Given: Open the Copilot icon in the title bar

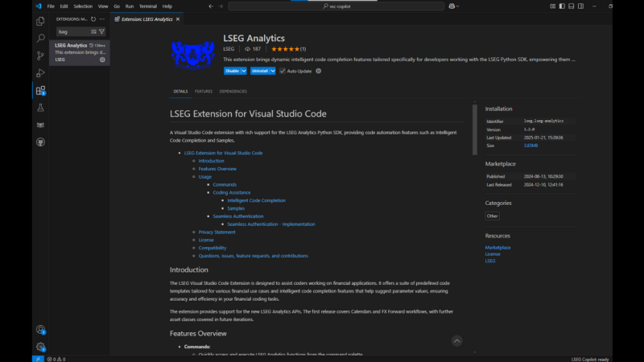Looking at the screenshot, I should pos(452,6).
